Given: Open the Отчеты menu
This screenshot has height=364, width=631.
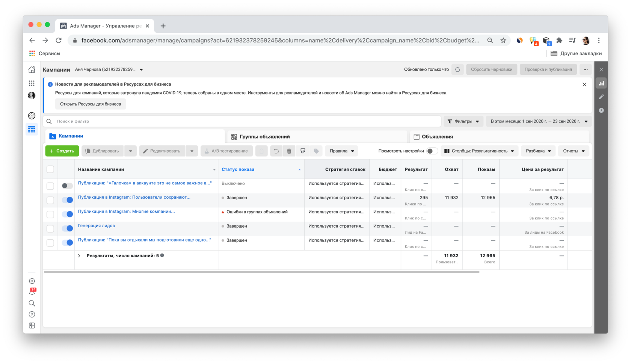Looking at the screenshot, I should click(x=574, y=151).
